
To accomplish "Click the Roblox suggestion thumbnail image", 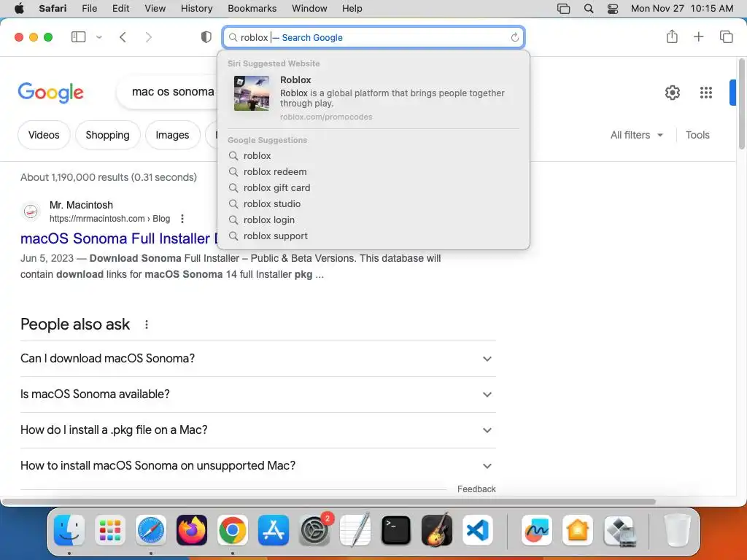I will pyautogui.click(x=252, y=93).
